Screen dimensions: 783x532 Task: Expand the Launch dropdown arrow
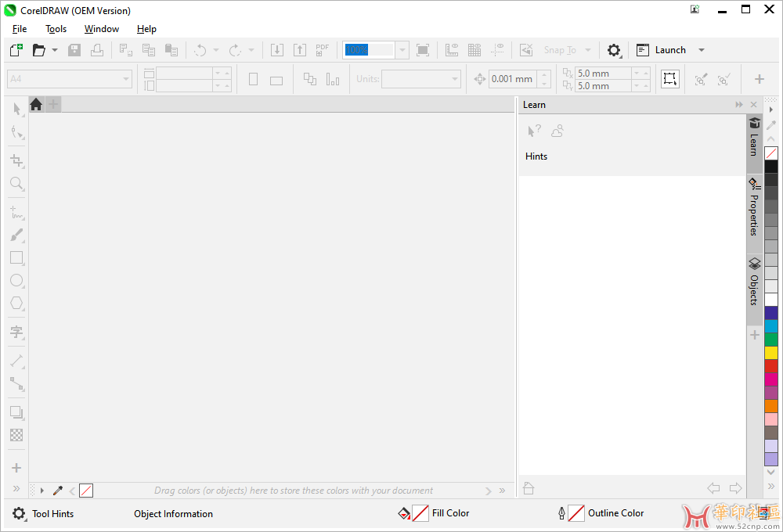pos(701,50)
